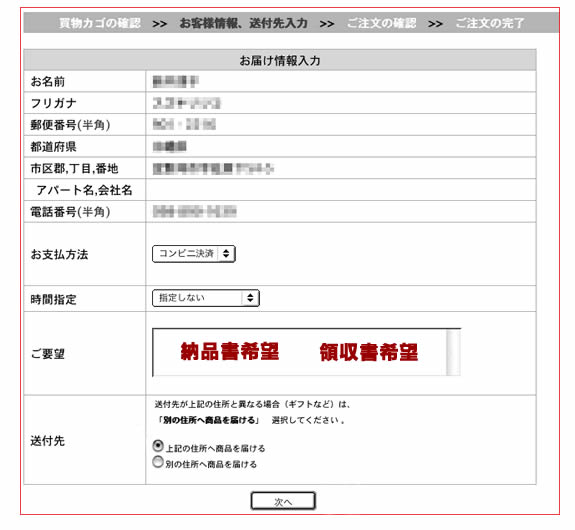Go to ご注文の確認 step
Viewport: 575px width, 530px height.
click(381, 23)
